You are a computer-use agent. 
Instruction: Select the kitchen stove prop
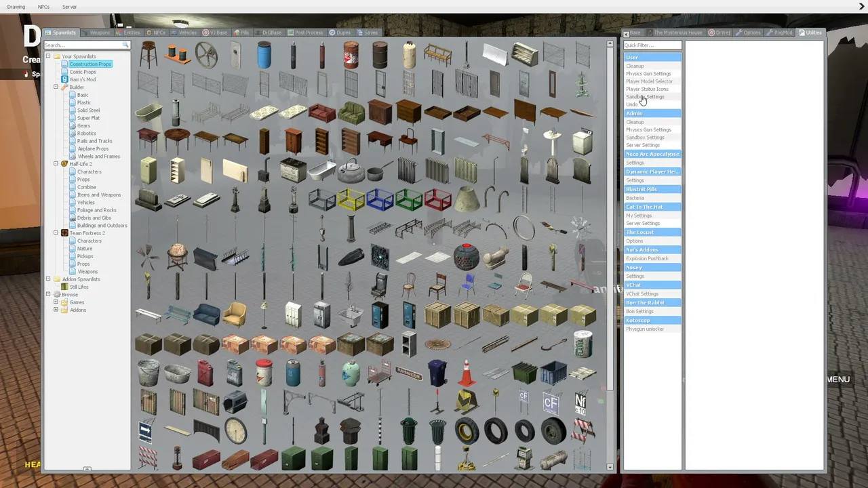click(x=293, y=170)
